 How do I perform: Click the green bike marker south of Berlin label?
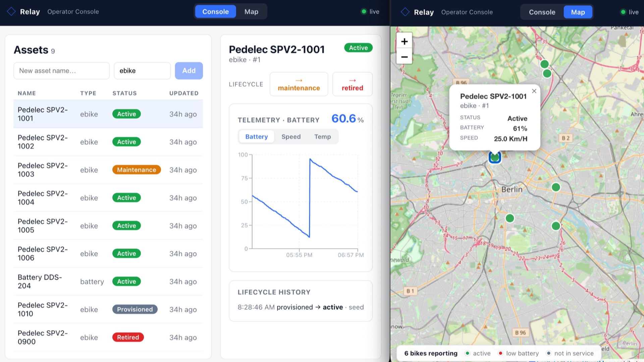510,218
